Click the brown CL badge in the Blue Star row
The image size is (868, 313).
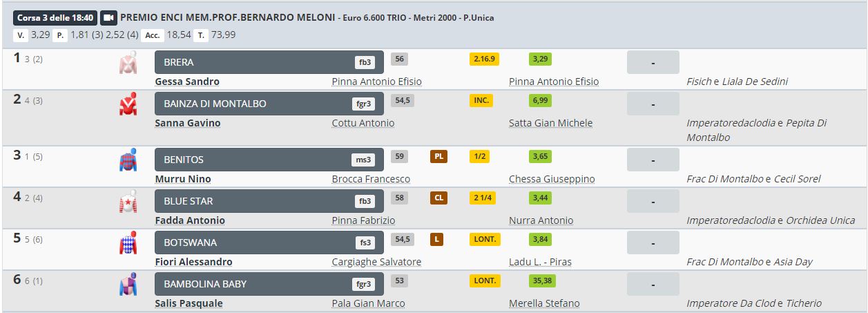click(x=438, y=198)
